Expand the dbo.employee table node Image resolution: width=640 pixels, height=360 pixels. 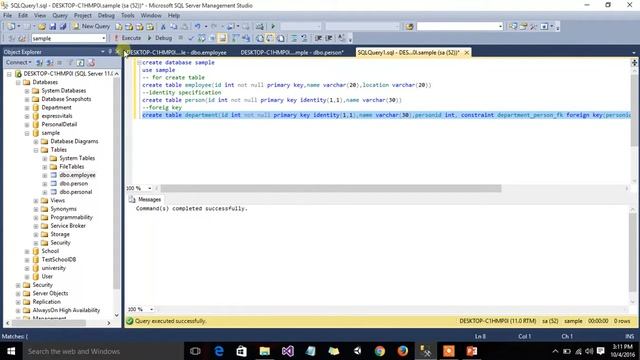45,175
